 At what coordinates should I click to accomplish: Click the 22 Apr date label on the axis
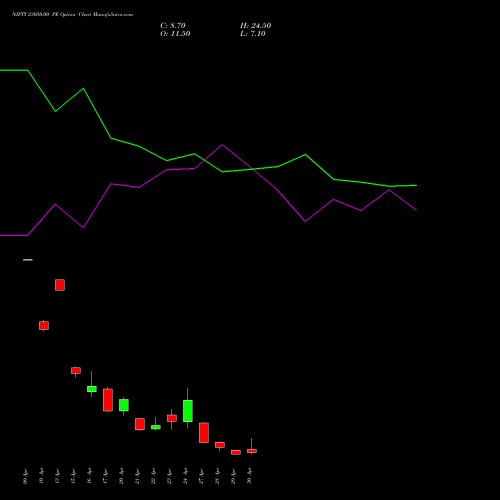(154, 477)
